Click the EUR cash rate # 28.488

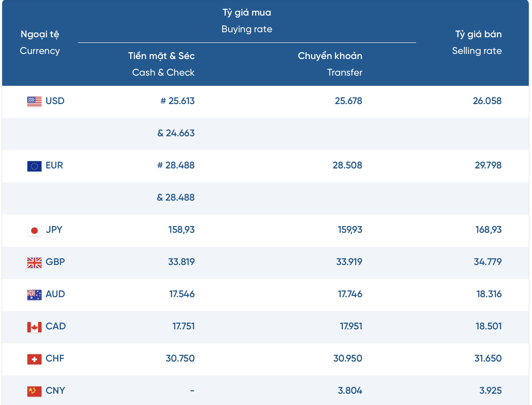point(176,165)
